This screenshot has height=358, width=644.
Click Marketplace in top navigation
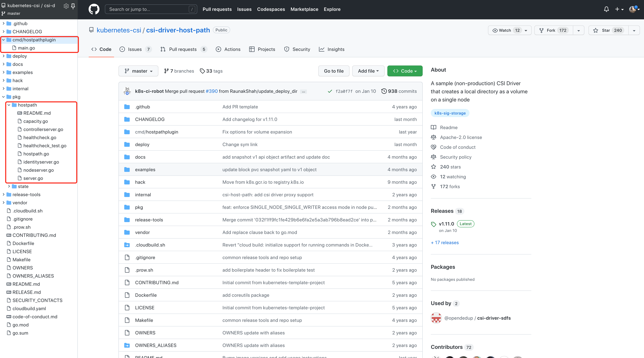[x=304, y=9]
